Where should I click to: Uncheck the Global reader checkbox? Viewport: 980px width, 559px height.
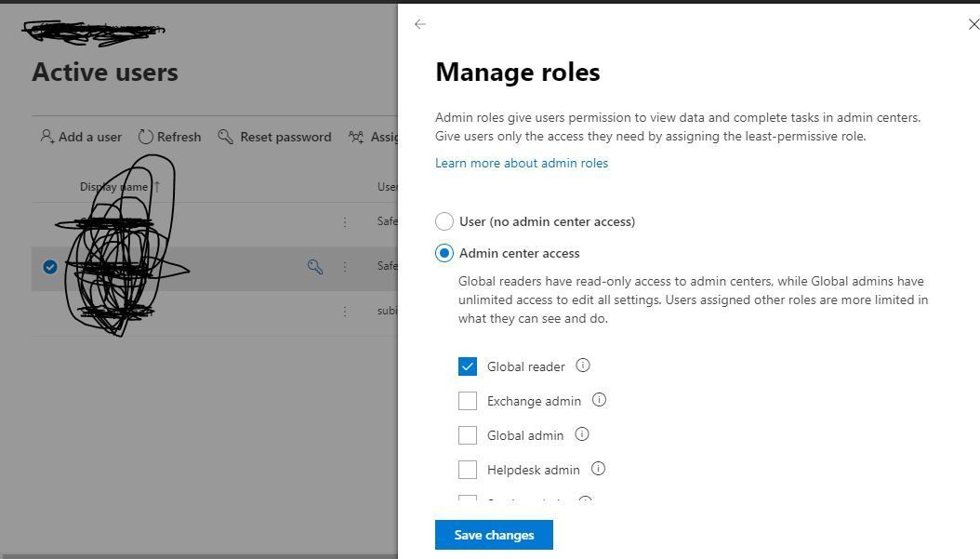click(x=468, y=366)
